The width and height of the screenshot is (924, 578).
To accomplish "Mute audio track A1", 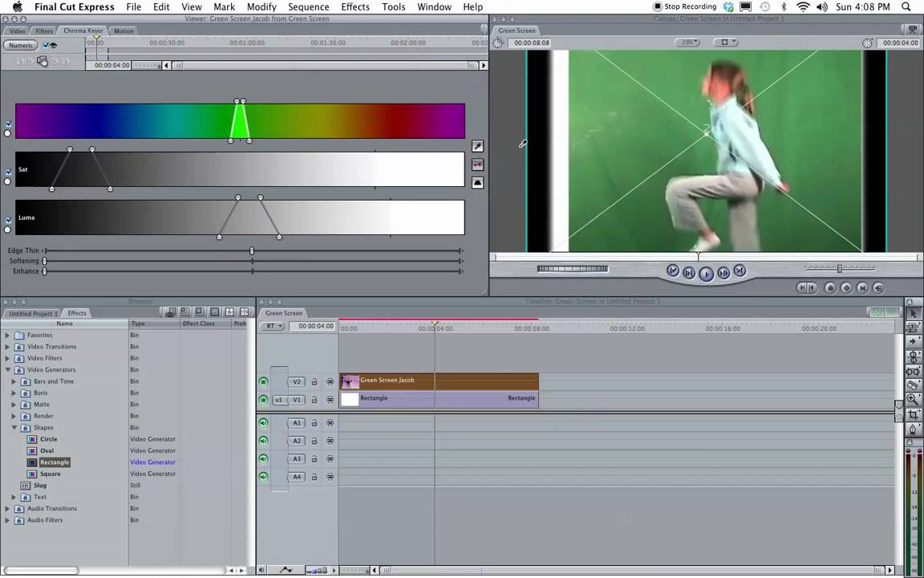I will tap(263, 423).
